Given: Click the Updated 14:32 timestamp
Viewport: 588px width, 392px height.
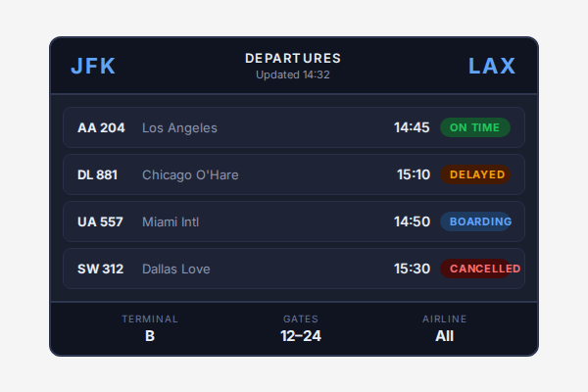Looking at the screenshot, I should 293,74.
